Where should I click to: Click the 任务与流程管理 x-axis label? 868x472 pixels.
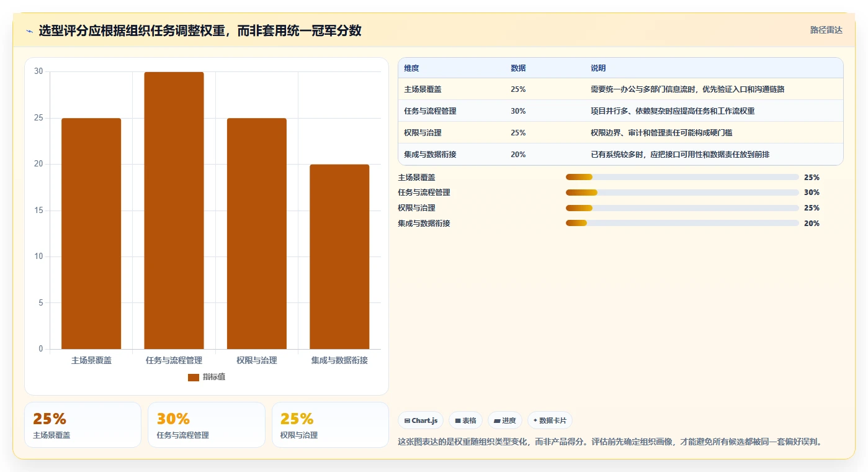174,360
